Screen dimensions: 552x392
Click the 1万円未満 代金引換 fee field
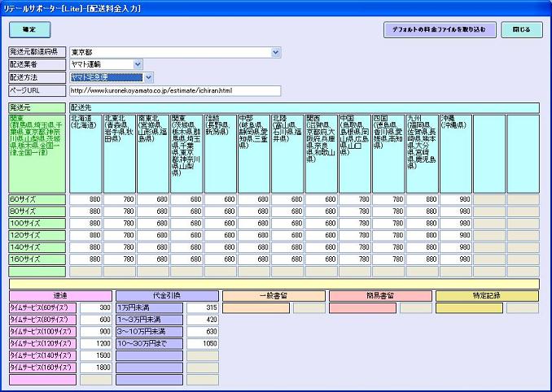[203, 308]
